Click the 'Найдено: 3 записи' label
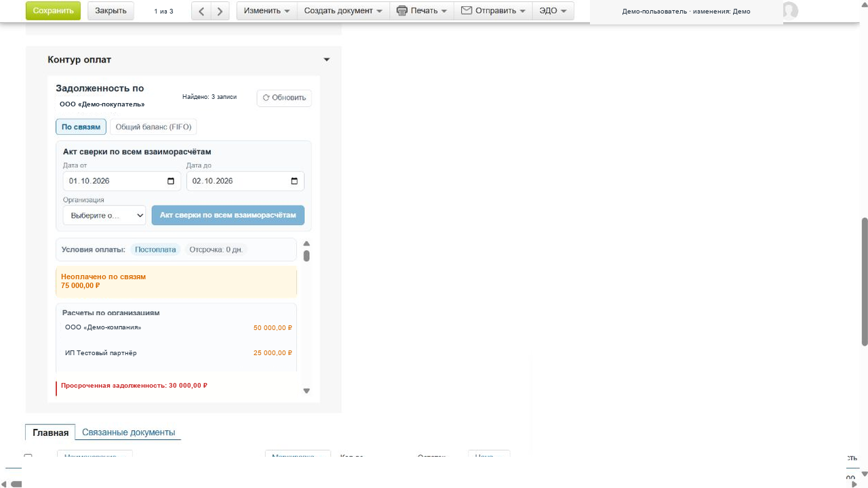868x488 pixels. pos(210,97)
